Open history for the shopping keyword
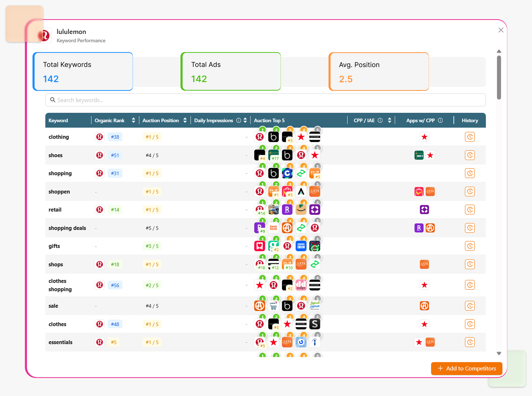532x396 pixels. pyautogui.click(x=470, y=173)
